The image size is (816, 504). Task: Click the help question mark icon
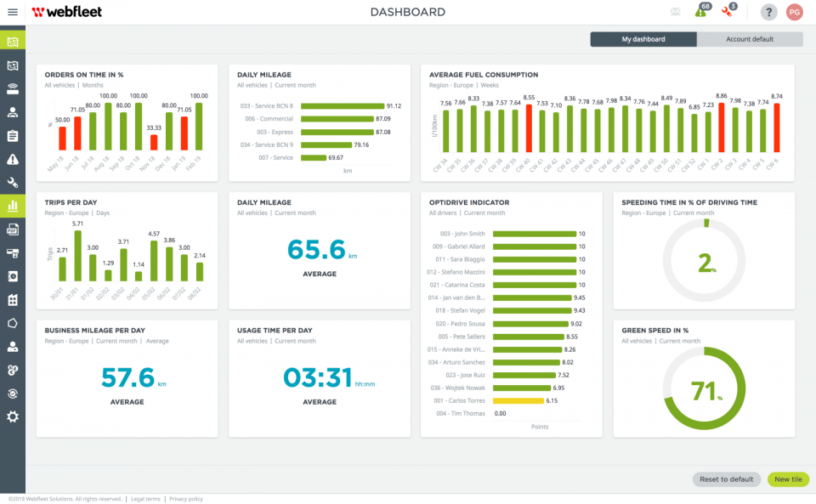tap(769, 12)
